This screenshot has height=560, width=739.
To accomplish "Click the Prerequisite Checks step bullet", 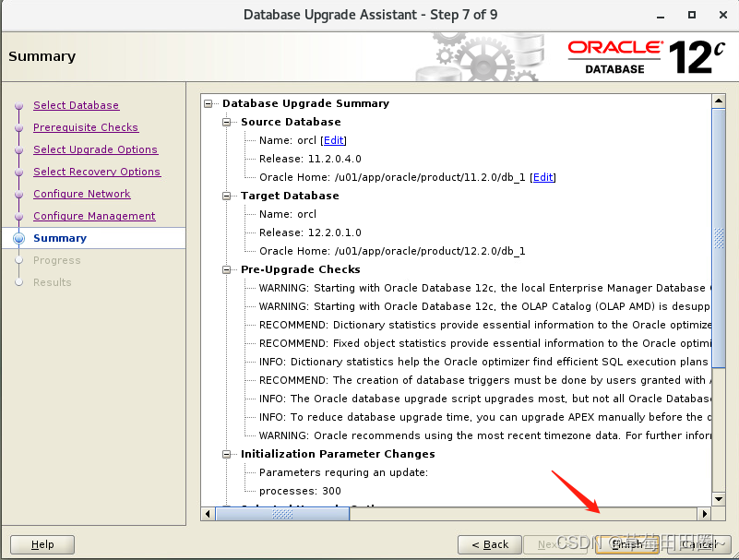I will [18, 127].
